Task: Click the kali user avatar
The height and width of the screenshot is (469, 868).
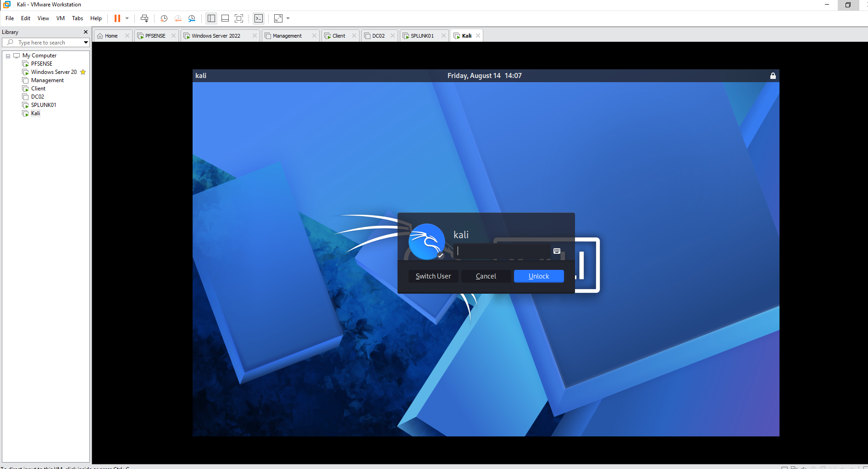Action: click(x=426, y=242)
